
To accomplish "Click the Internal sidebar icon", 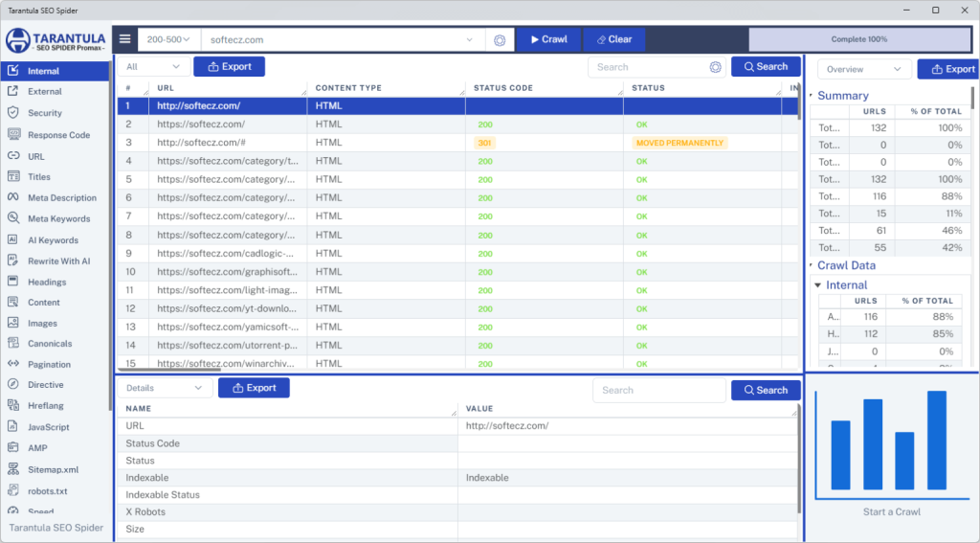I will [13, 71].
